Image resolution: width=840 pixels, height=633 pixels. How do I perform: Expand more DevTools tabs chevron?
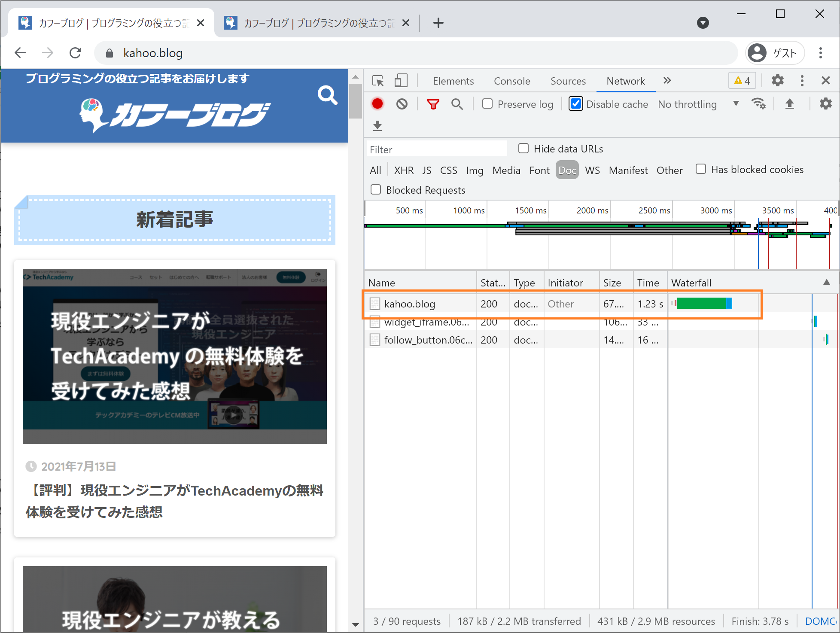coord(667,81)
